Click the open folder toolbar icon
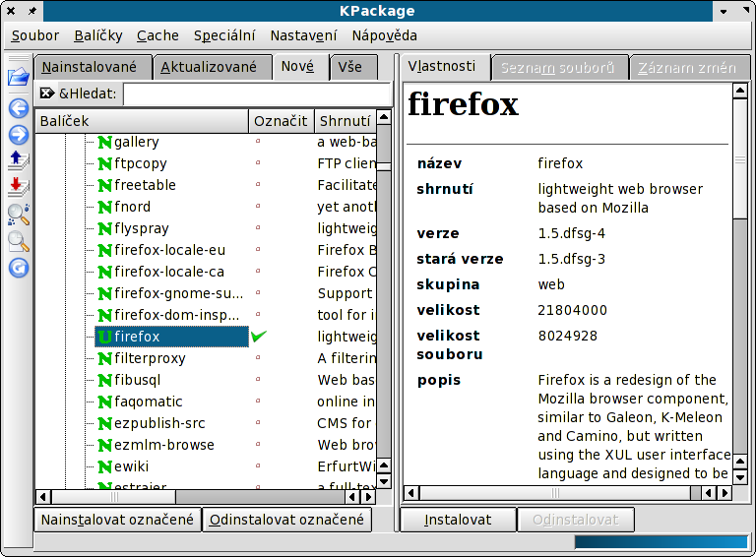The image size is (756, 557). point(19,77)
